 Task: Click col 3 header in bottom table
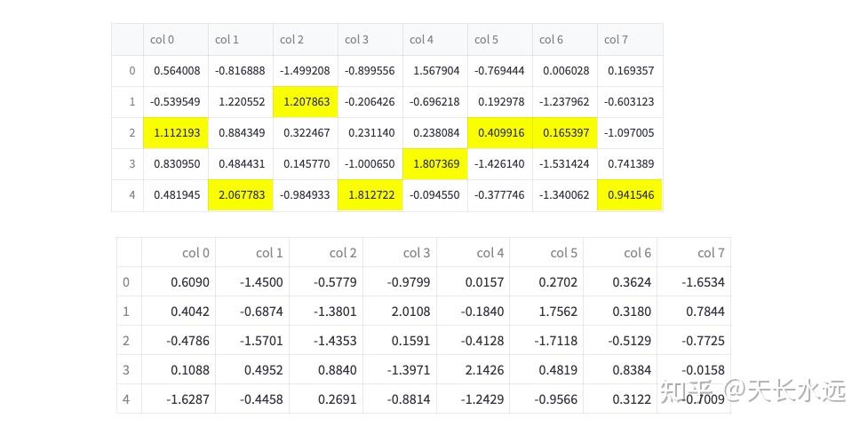tap(400, 253)
